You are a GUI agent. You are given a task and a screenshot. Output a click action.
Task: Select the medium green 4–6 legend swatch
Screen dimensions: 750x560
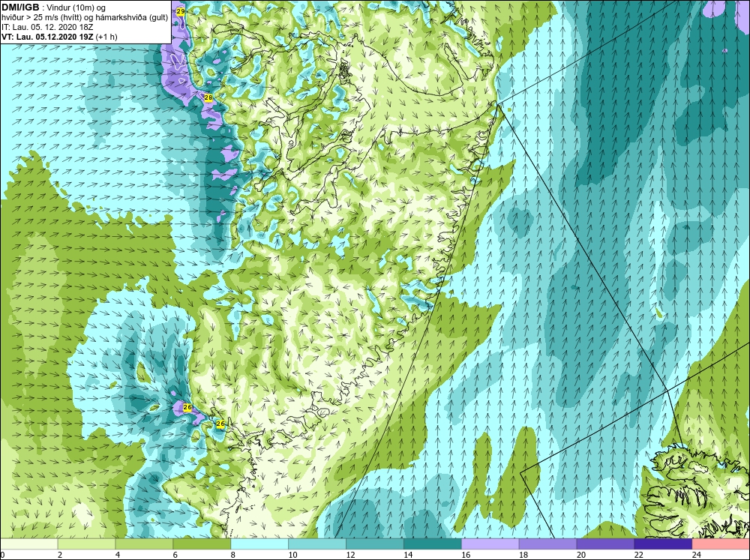[144, 544]
